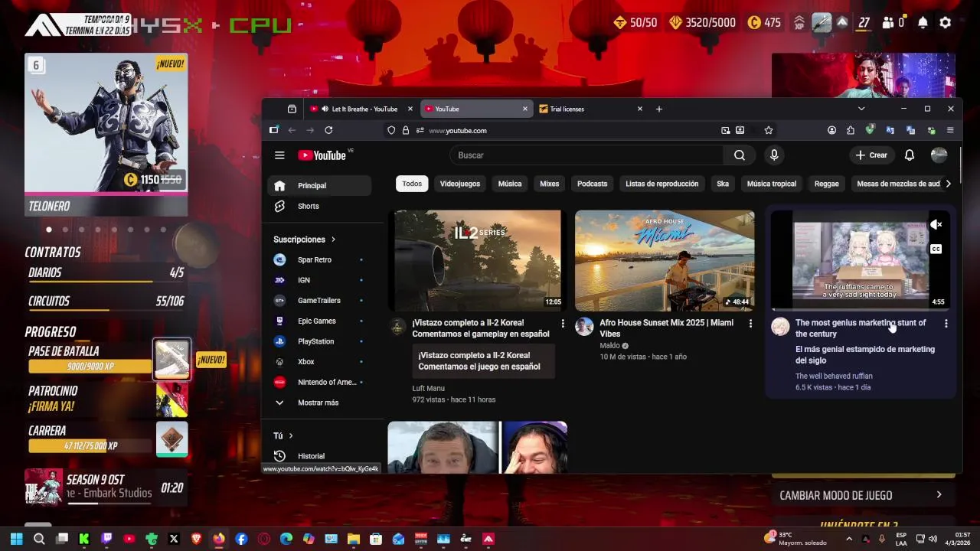The image size is (980, 551).
Task: Select the Reggae filter chip
Action: pyautogui.click(x=826, y=184)
